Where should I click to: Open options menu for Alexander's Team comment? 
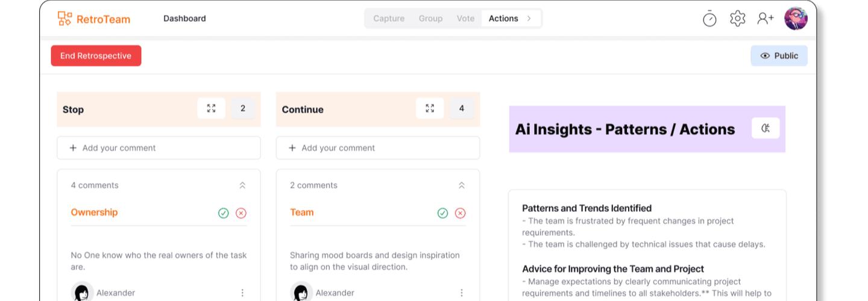click(462, 293)
